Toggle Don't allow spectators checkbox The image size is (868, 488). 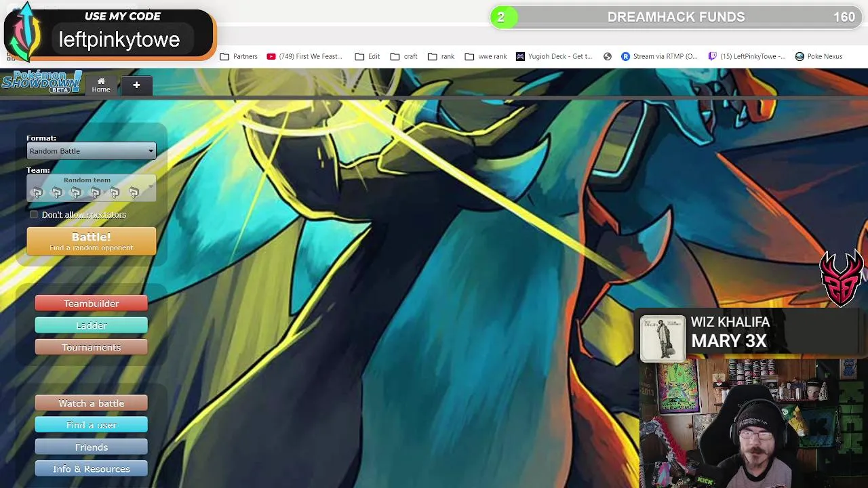click(34, 214)
